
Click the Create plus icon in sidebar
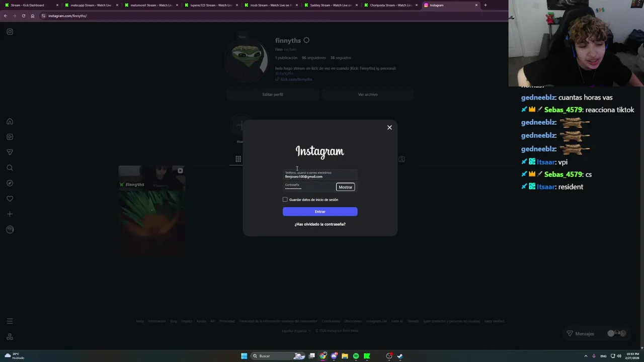click(10, 214)
